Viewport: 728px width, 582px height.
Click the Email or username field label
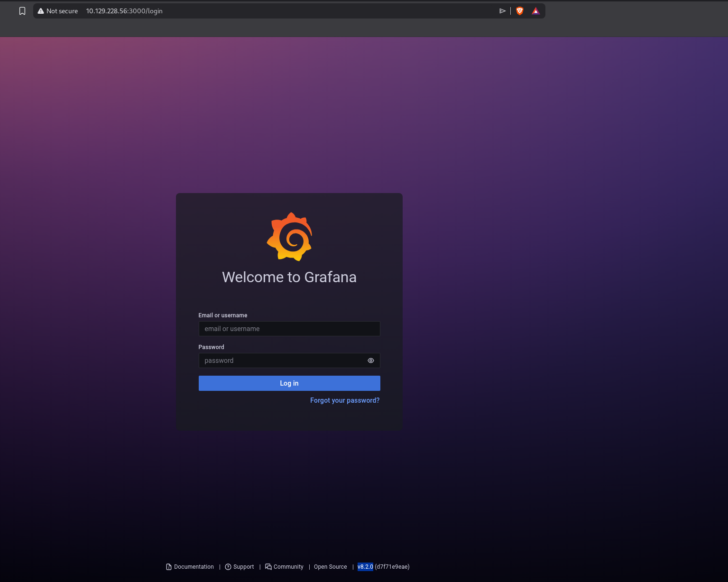click(x=223, y=315)
